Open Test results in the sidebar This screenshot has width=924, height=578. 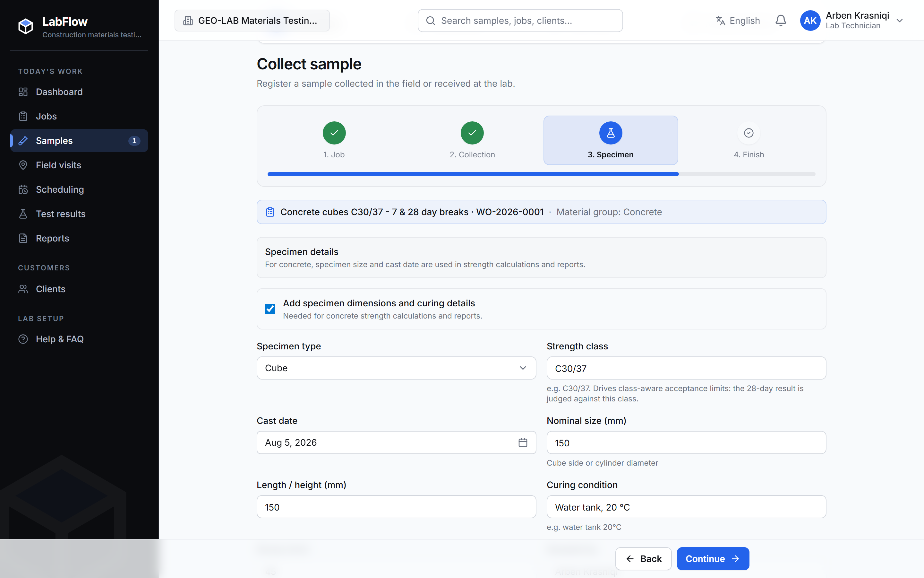coord(79,214)
